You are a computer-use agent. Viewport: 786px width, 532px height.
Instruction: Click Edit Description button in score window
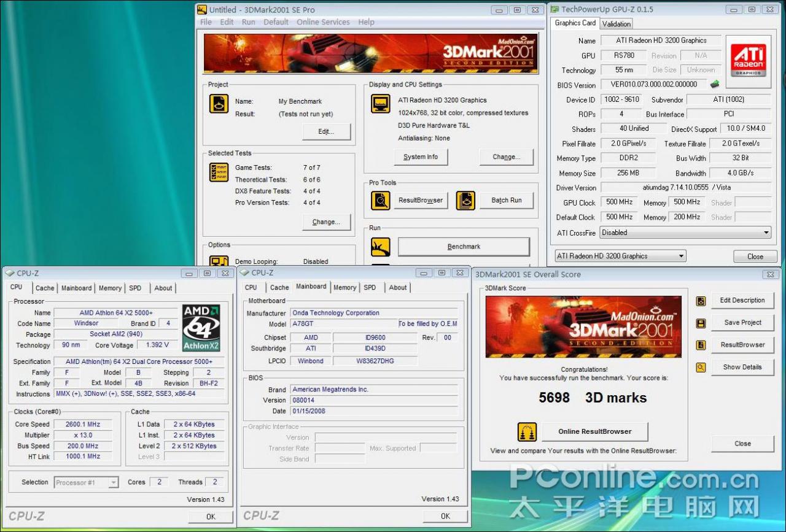[x=742, y=301]
